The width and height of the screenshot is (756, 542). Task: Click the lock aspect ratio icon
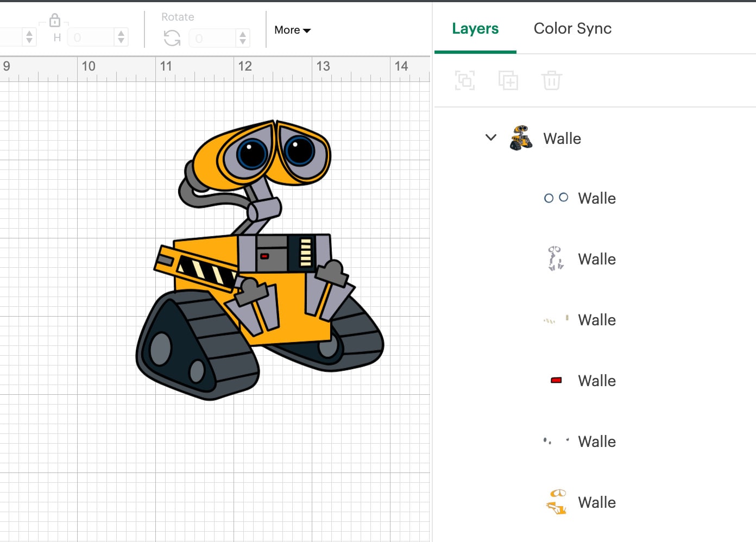(54, 20)
